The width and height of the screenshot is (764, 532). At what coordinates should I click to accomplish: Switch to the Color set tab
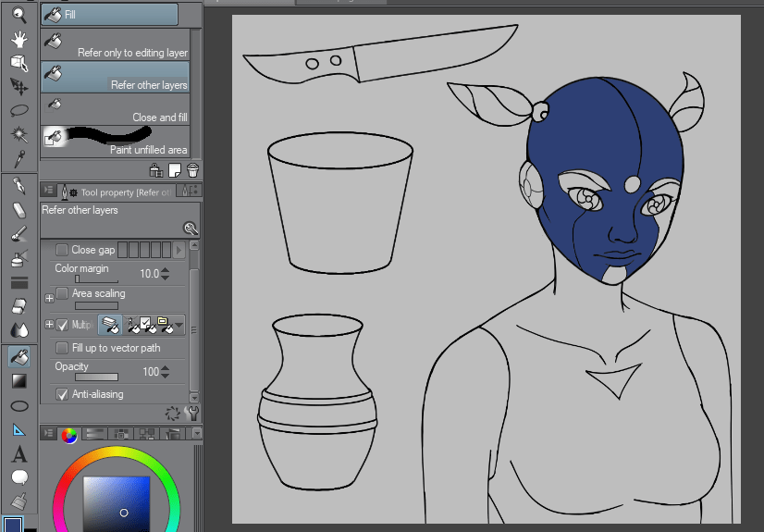tap(121, 434)
